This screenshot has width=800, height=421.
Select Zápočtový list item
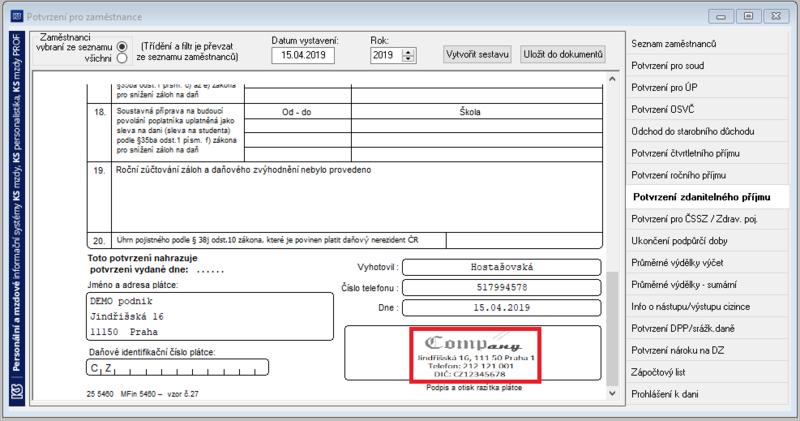coord(707,373)
